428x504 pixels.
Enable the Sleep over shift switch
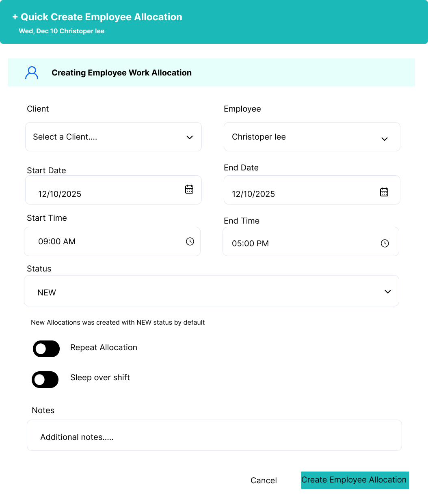pos(45,379)
